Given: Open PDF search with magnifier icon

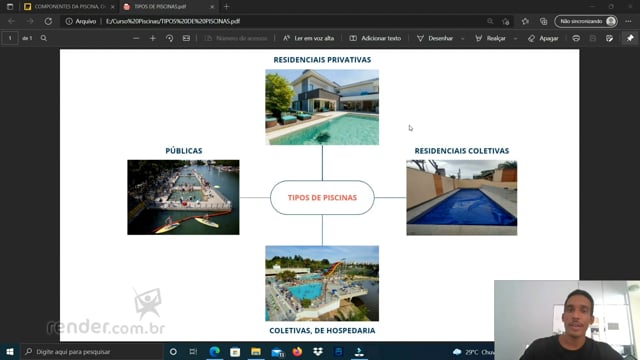Looking at the screenshot, I should (x=44, y=38).
